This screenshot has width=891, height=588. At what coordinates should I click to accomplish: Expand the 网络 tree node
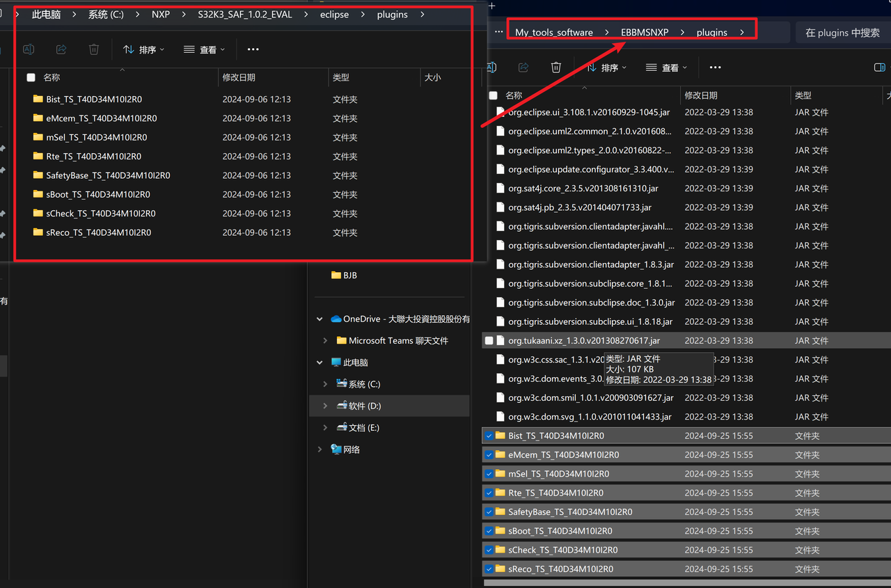(x=320, y=450)
